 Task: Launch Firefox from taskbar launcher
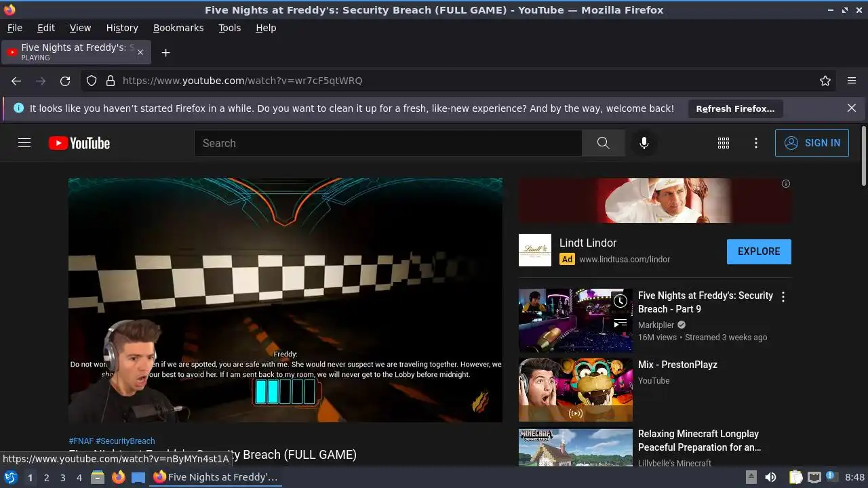click(x=118, y=477)
